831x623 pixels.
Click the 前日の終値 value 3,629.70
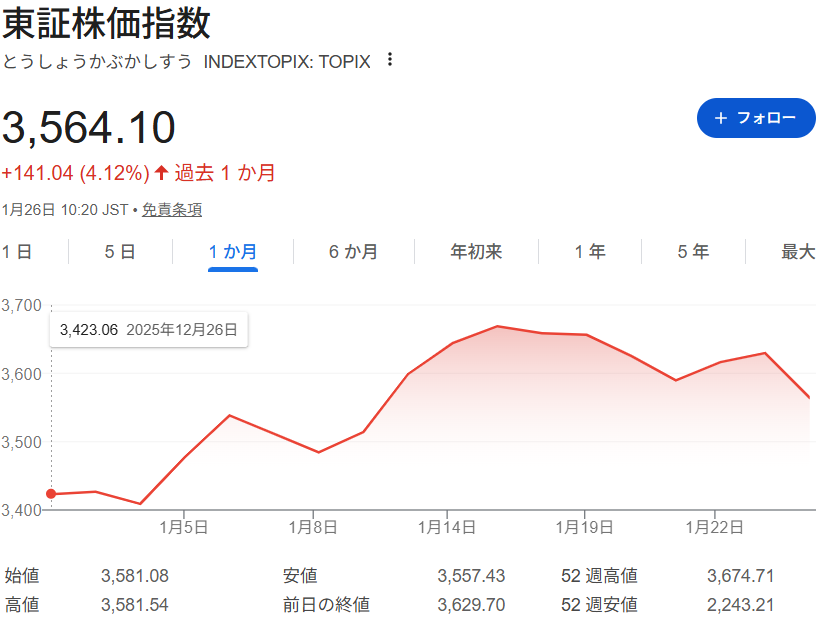(471, 605)
